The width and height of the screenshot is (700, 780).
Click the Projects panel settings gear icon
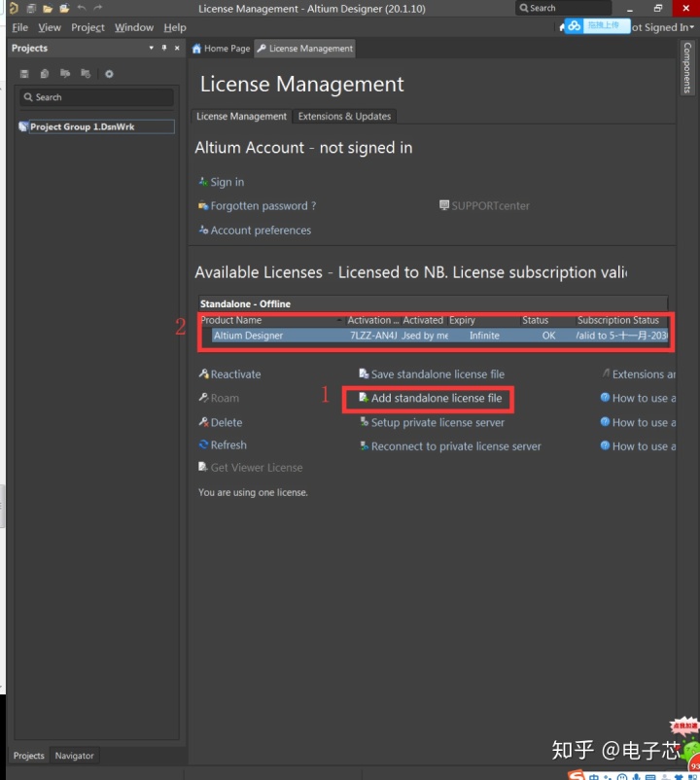pos(109,74)
